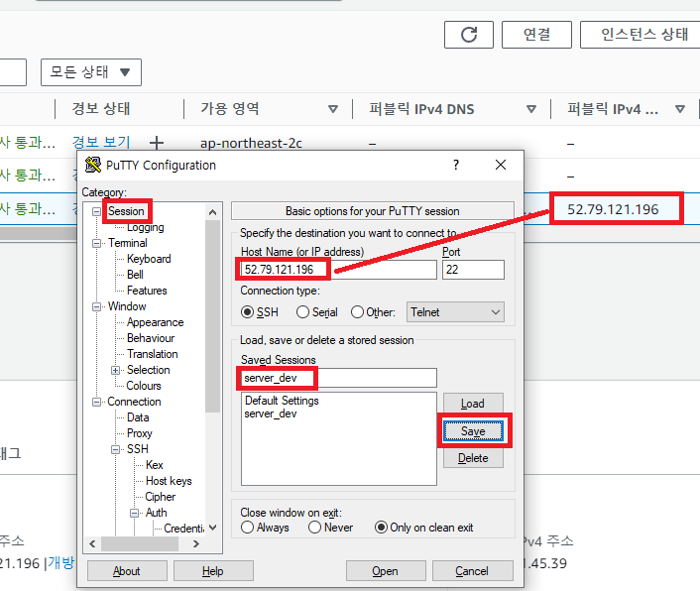Screen dimensions: 700x591
Task: Open the 모든 상태 filter dropdown
Action: [x=91, y=71]
